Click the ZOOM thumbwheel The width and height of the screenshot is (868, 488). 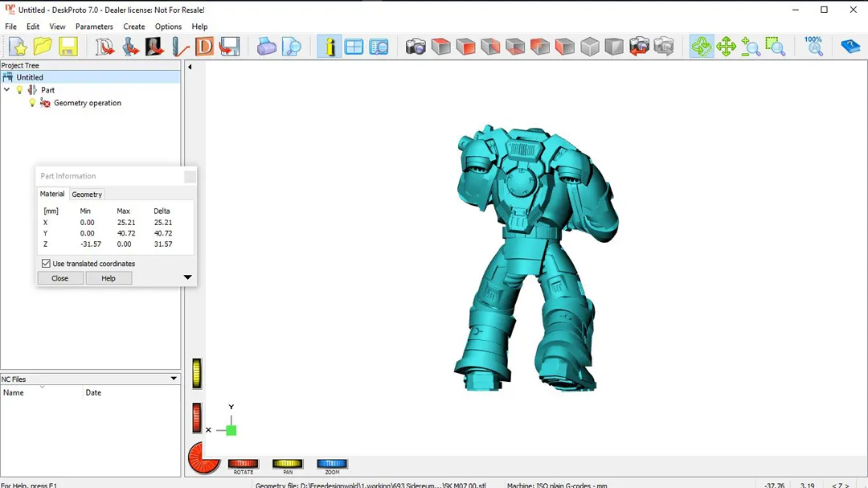coord(332,464)
